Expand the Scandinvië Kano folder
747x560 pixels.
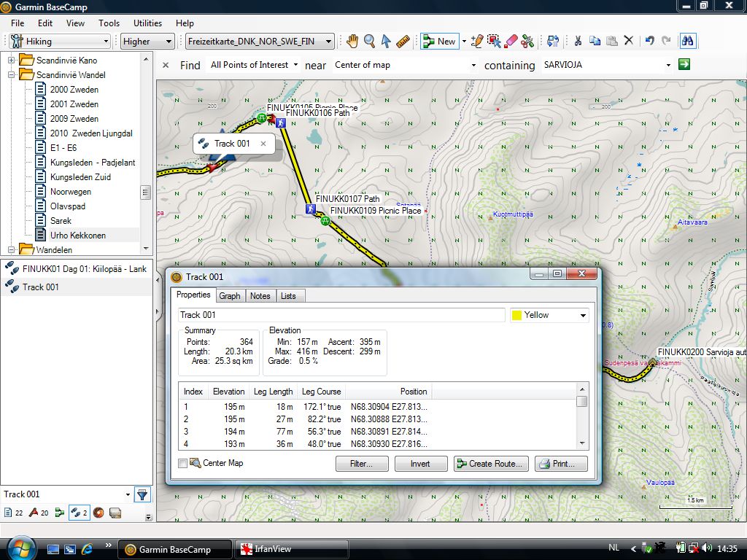tap(12, 60)
